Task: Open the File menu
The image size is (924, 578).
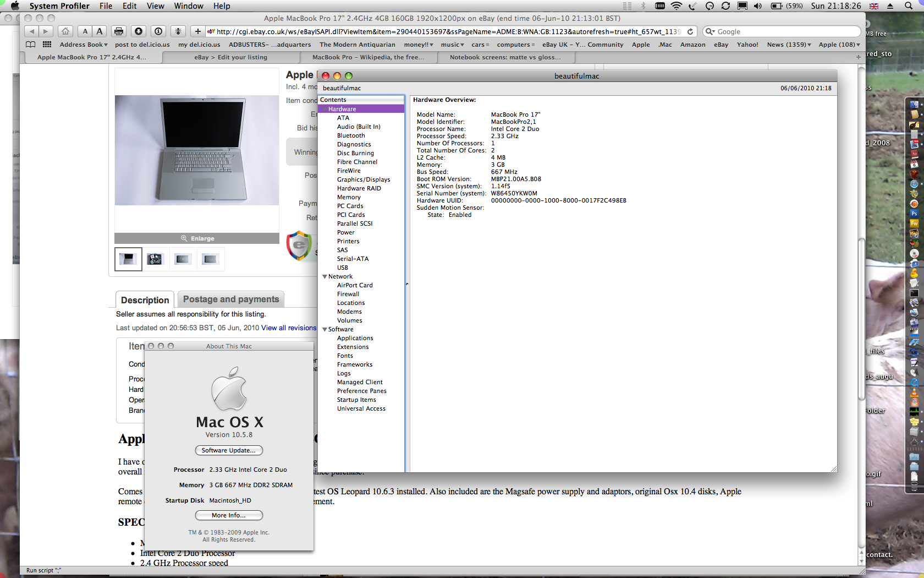Action: coord(106,6)
